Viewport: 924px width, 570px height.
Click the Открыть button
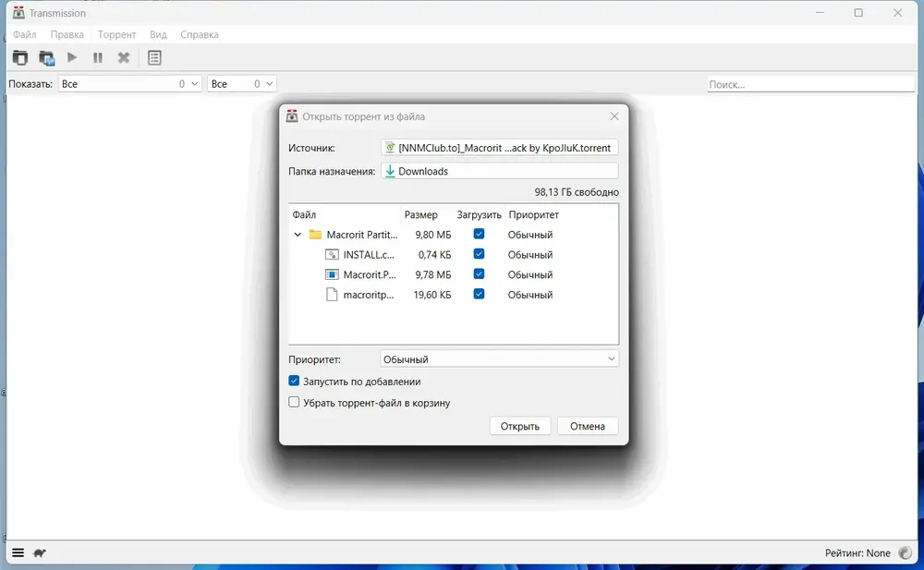tap(519, 426)
